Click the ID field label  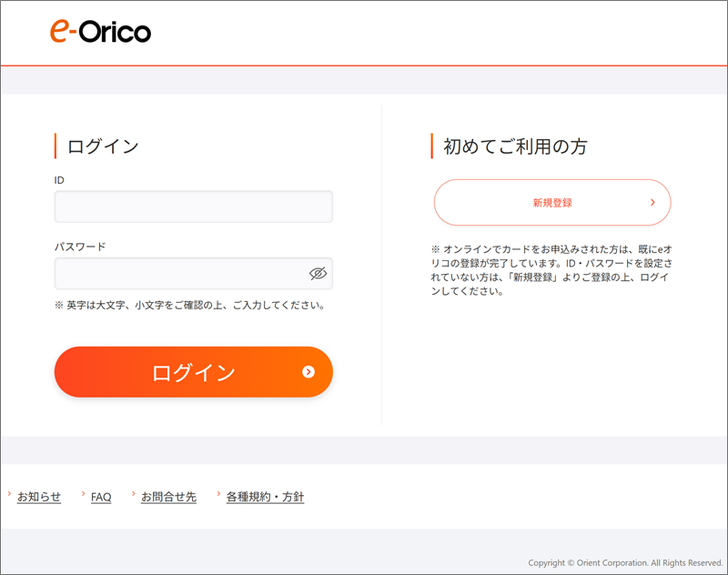pyautogui.click(x=59, y=180)
